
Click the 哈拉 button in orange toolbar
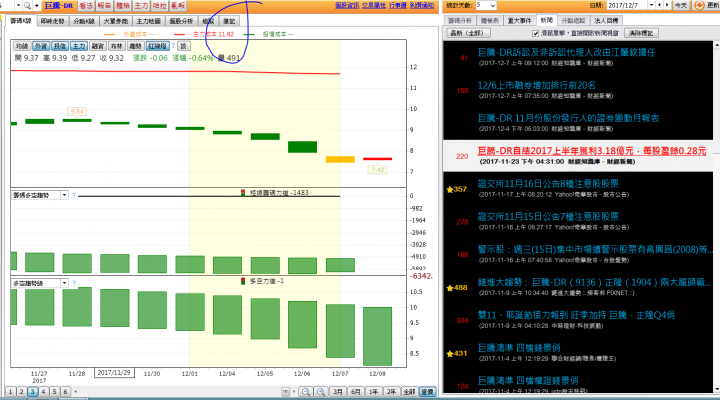160,6
